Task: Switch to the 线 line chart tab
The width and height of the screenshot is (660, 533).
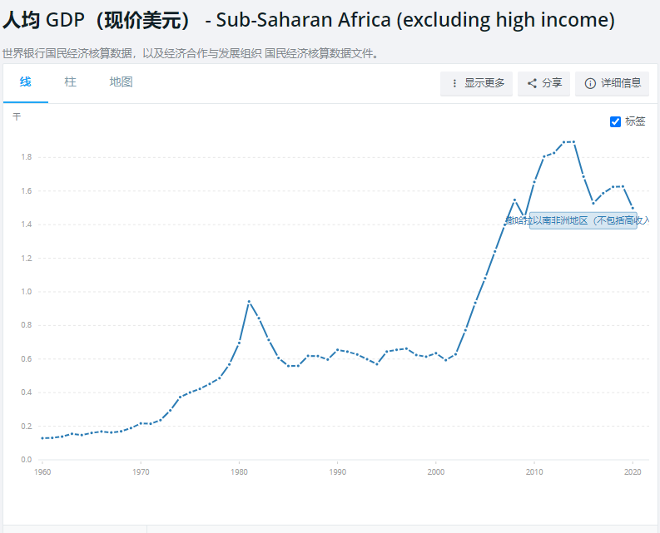Action: tap(26, 82)
